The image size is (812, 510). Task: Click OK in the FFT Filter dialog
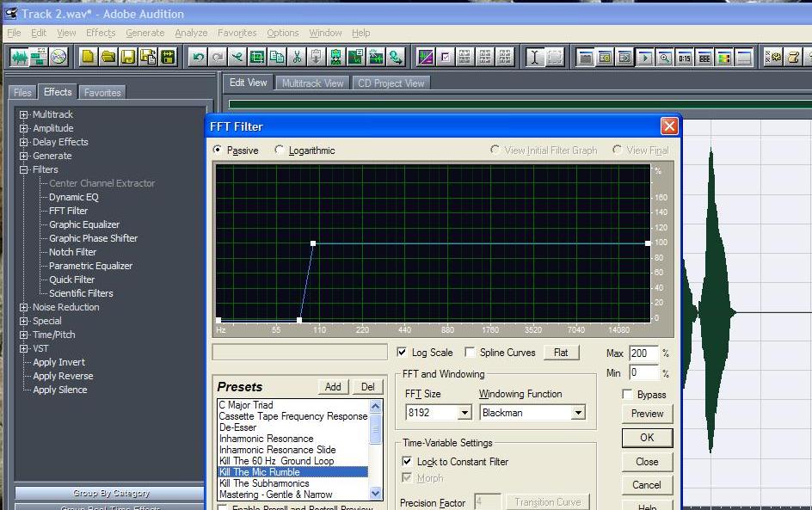(648, 438)
